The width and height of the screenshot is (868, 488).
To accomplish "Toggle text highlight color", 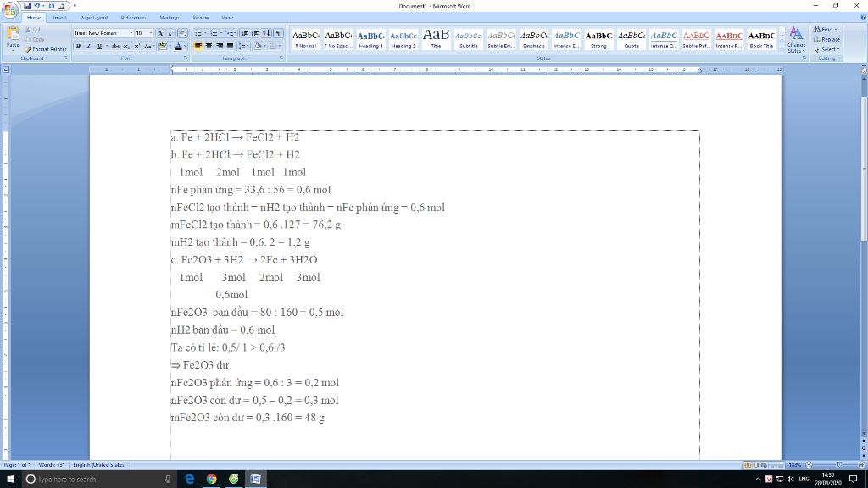I will 162,47.
